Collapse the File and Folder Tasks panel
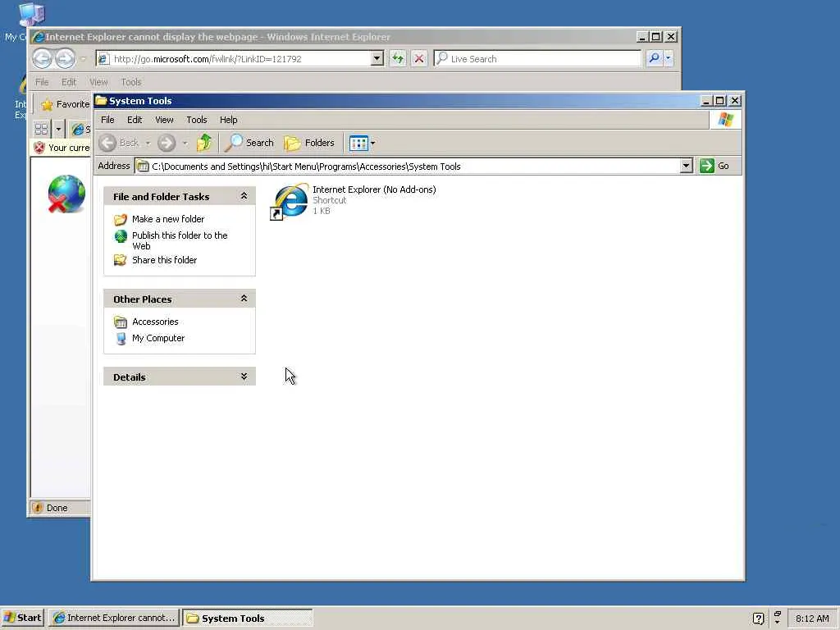This screenshot has width=840, height=630. pyautogui.click(x=244, y=196)
